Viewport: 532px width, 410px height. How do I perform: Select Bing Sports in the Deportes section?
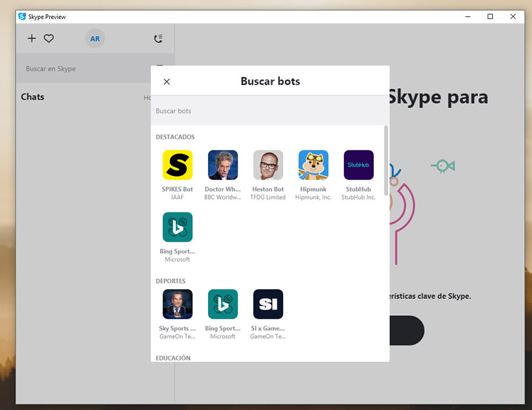pyautogui.click(x=223, y=304)
